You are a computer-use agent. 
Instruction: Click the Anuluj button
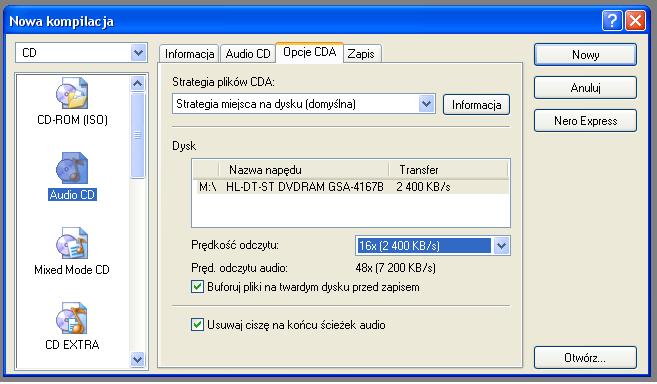coord(585,88)
